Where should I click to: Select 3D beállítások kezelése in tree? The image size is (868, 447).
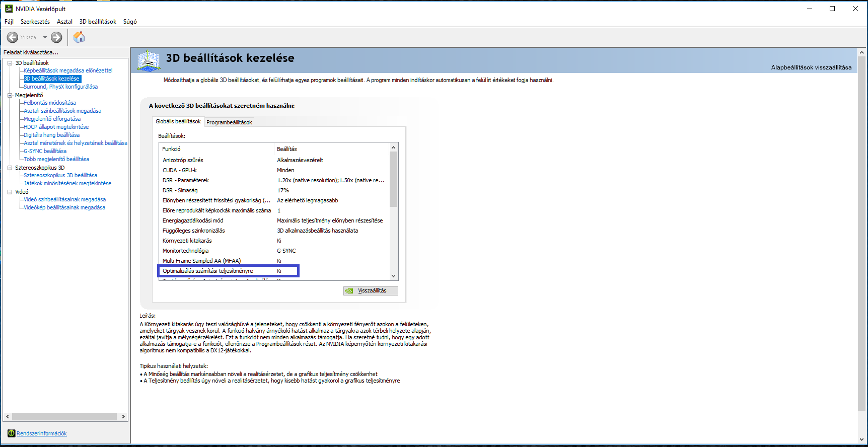coord(52,79)
